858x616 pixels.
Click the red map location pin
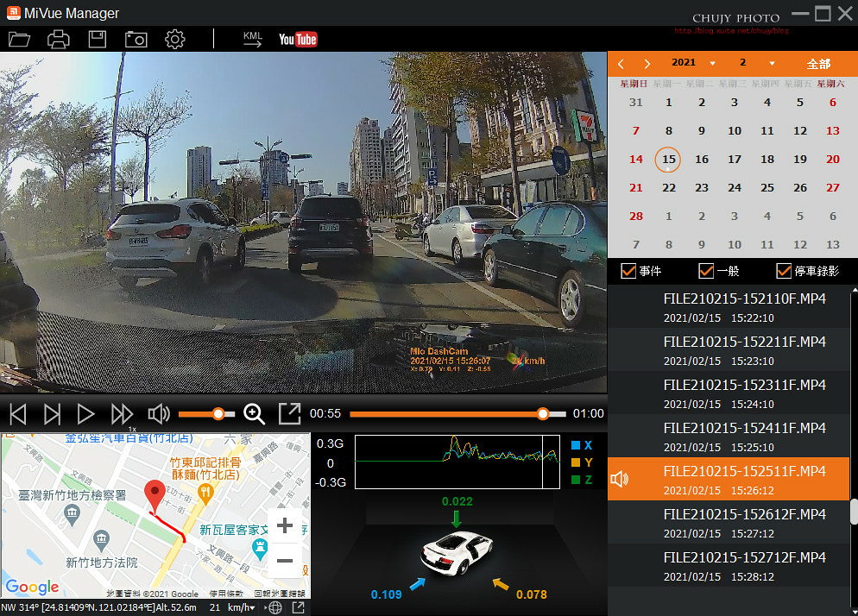tap(155, 496)
